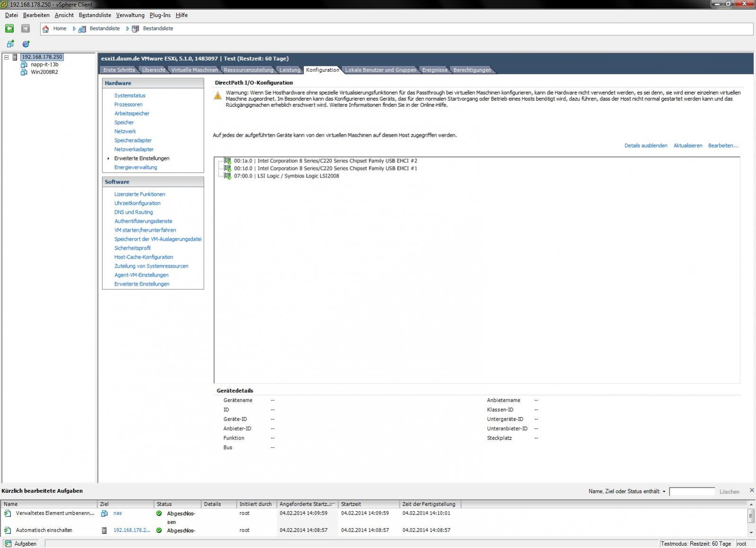Switch to the Berechtigungen tab
The image size is (756, 548).
(x=472, y=70)
